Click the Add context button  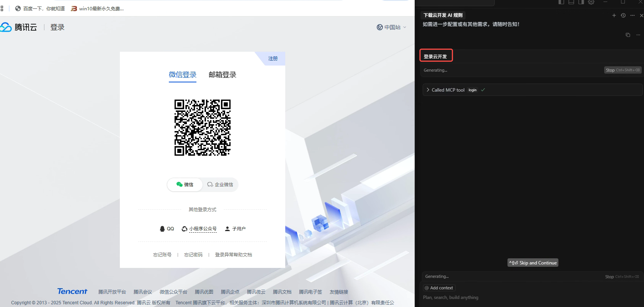pos(439,288)
